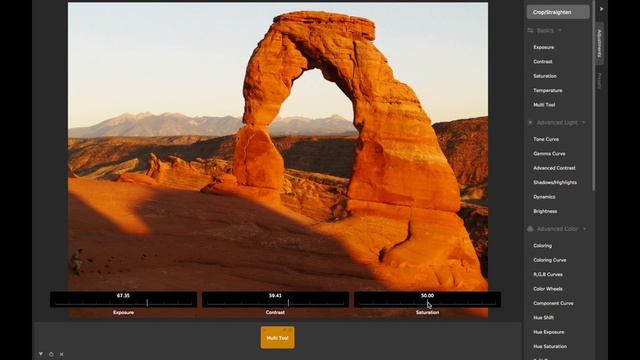Select Saturation in the Basics list

(x=545, y=76)
